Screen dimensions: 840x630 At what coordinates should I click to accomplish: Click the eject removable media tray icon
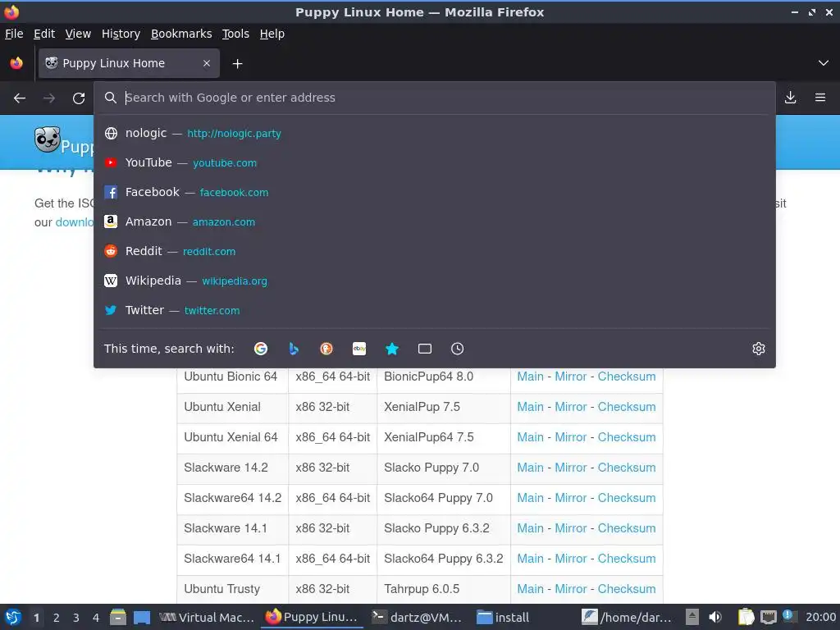point(692,617)
